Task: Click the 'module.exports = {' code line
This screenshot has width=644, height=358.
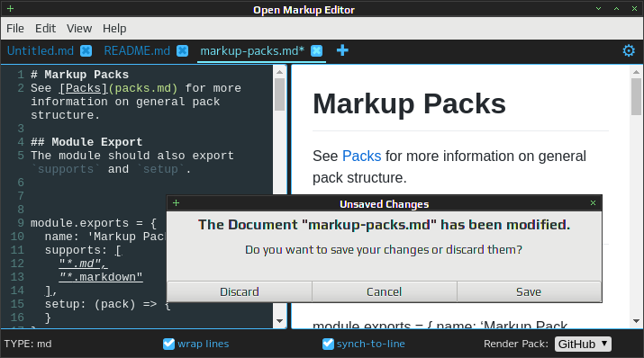Action: 94,223
